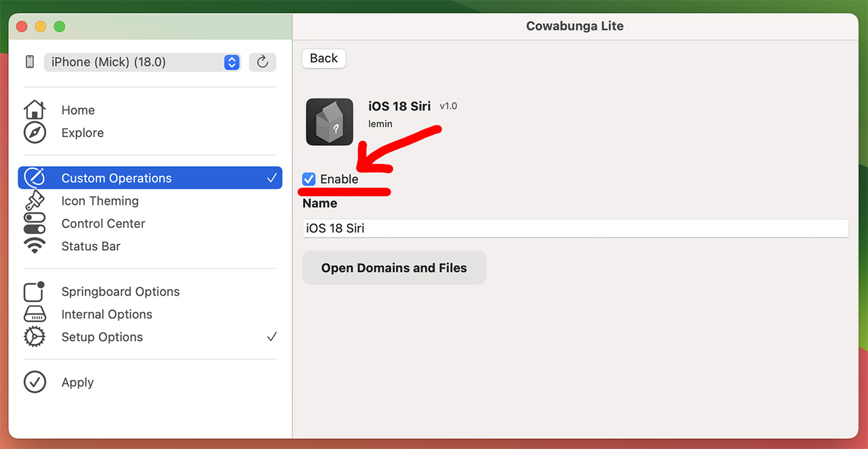Click the author name lemin
The image size is (868, 449).
tap(380, 124)
